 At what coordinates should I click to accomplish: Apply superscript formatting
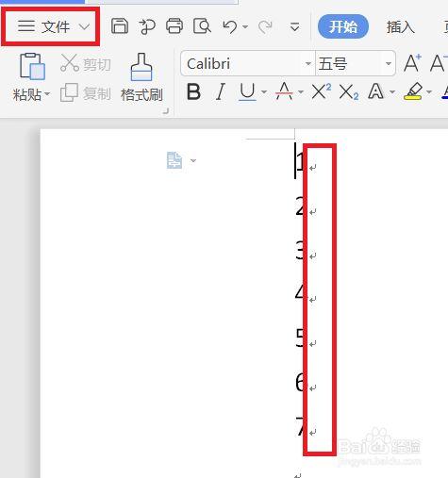321,92
